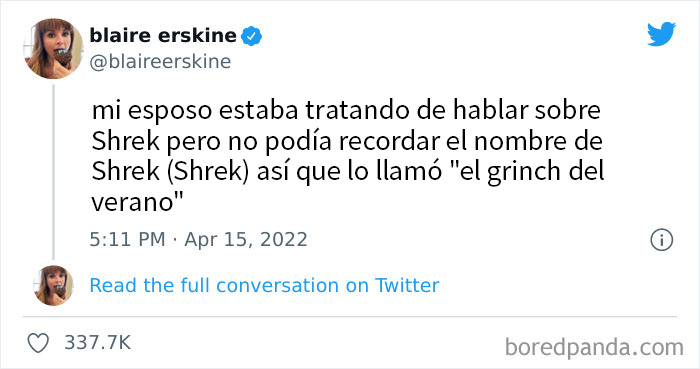Click the first tweet line starting mi esposo

346,110
